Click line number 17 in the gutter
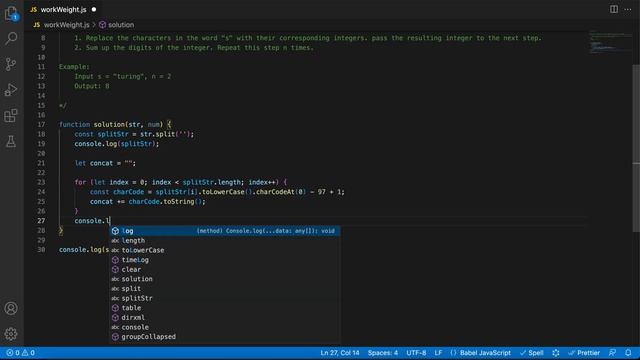This screenshot has height=360, width=640. [x=41, y=124]
